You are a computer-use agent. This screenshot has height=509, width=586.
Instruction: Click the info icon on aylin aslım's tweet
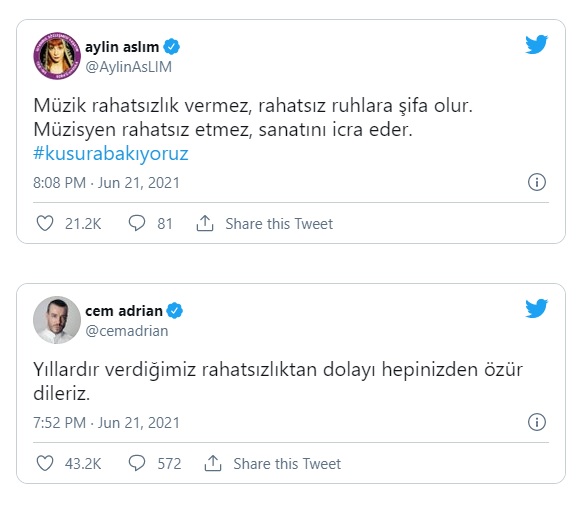click(537, 182)
